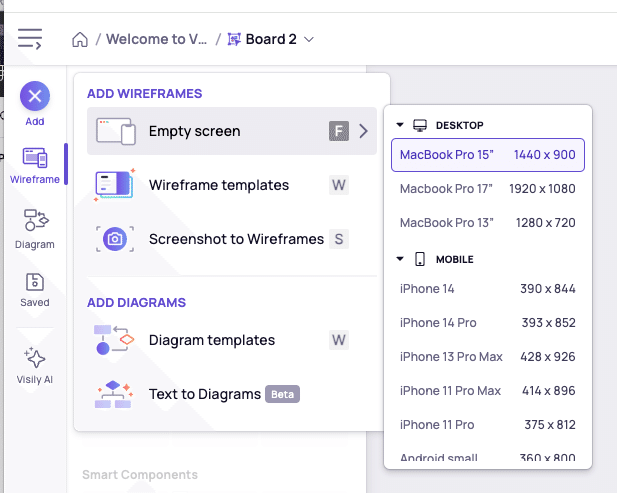This screenshot has width=617, height=493.
Task: Launch the Visily AI sidebar tool
Action: point(35,366)
